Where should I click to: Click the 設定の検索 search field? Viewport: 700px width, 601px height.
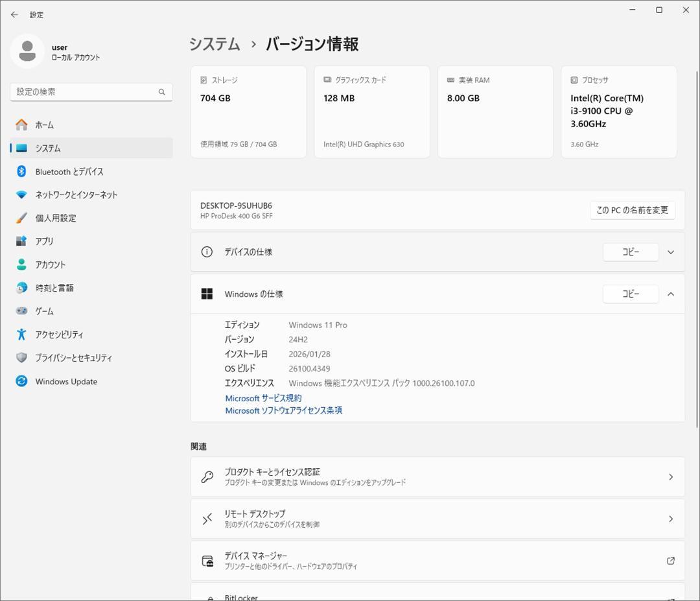91,92
